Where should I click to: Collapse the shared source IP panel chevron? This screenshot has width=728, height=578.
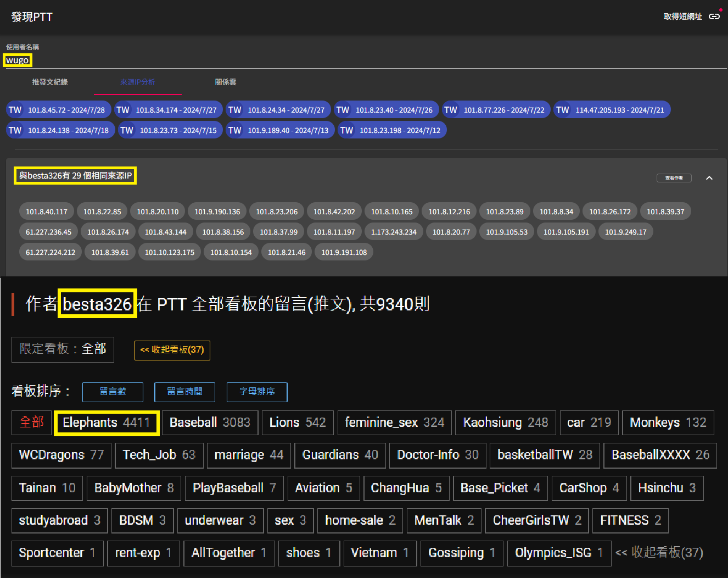click(709, 178)
